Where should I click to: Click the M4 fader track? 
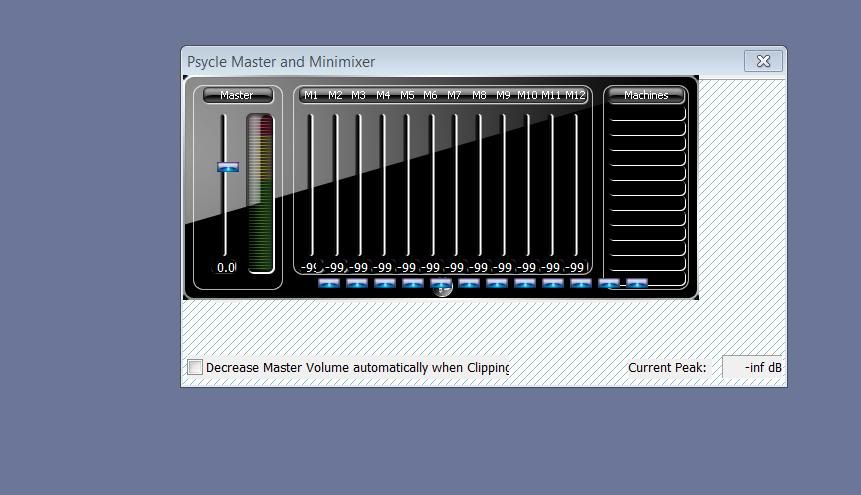(384, 185)
